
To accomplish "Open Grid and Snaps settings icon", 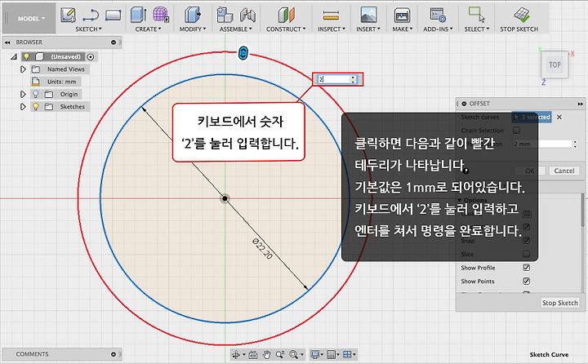I will coord(331,354).
